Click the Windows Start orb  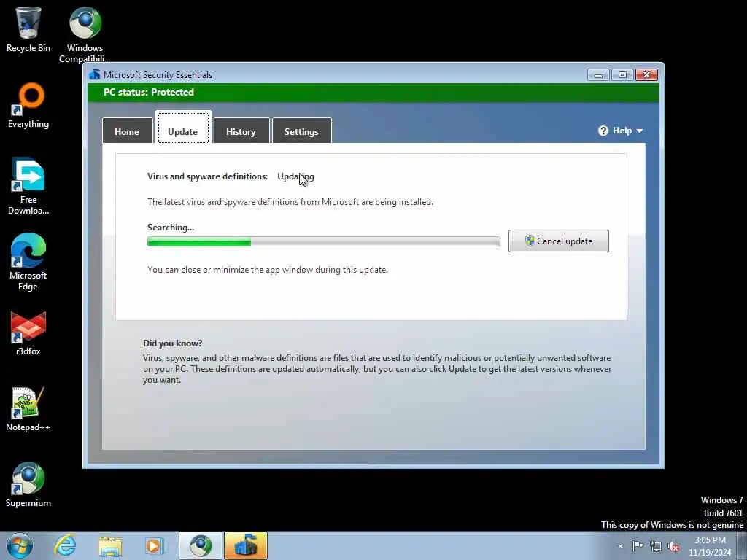coord(20,545)
